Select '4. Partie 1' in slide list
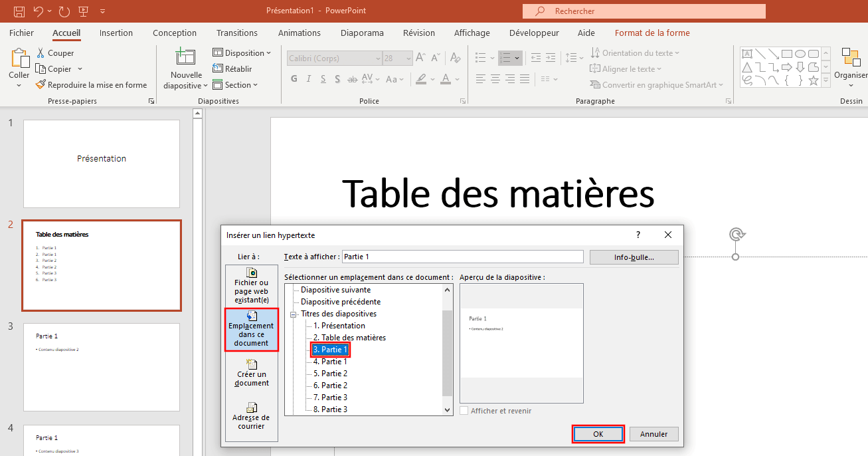The image size is (868, 456). pyautogui.click(x=330, y=362)
